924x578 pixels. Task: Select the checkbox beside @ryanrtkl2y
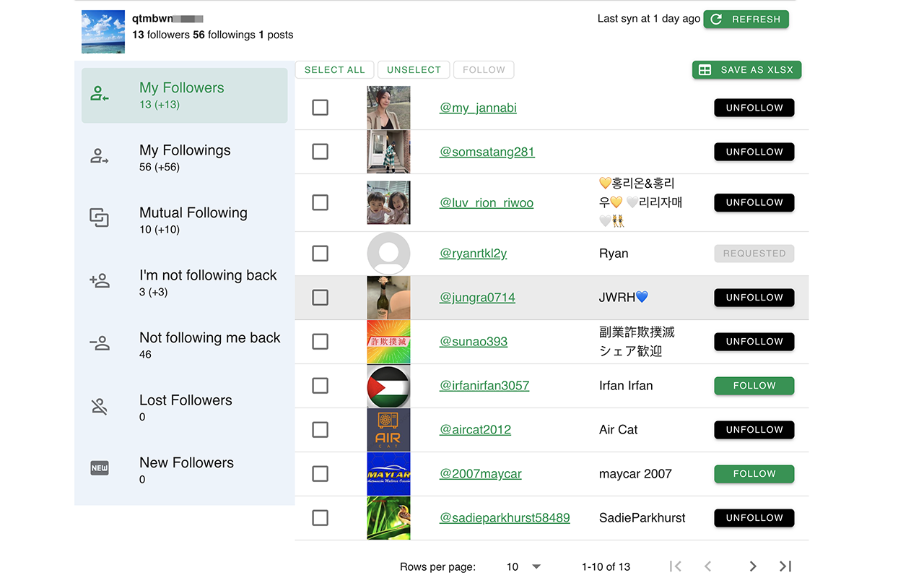320,254
